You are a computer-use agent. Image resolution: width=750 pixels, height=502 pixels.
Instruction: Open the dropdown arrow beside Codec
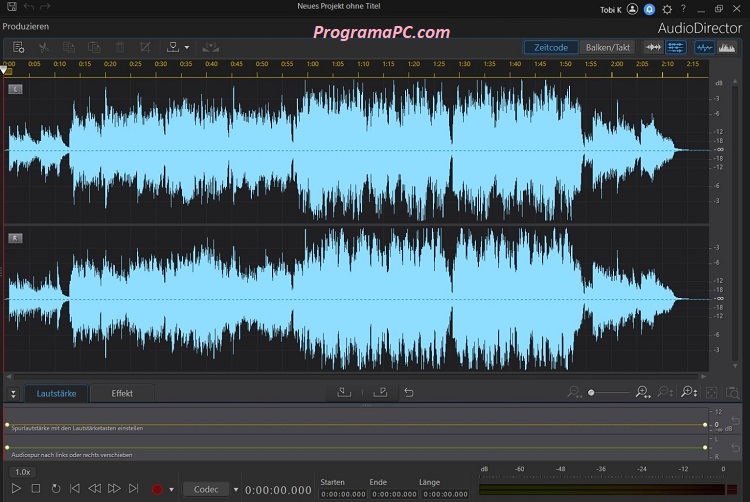(x=236, y=489)
